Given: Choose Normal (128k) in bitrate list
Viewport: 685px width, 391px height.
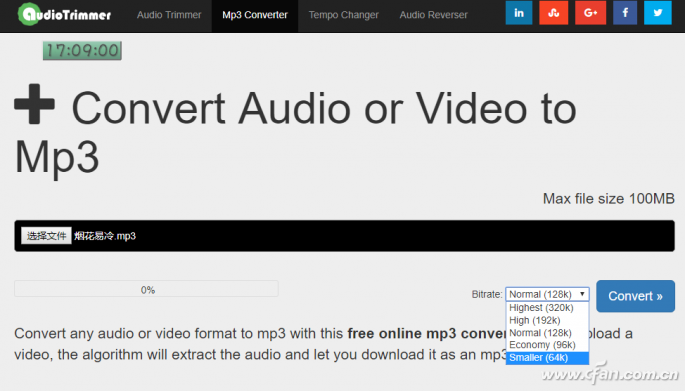Looking at the screenshot, I should [x=547, y=332].
